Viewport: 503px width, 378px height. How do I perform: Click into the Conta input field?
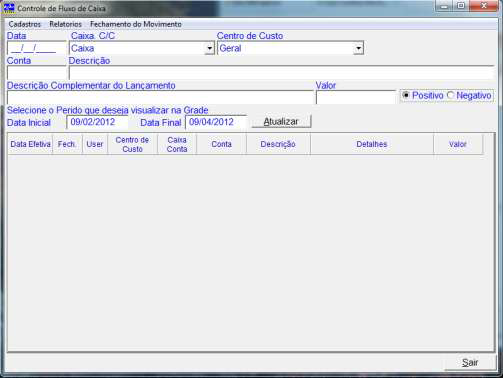coord(37,73)
